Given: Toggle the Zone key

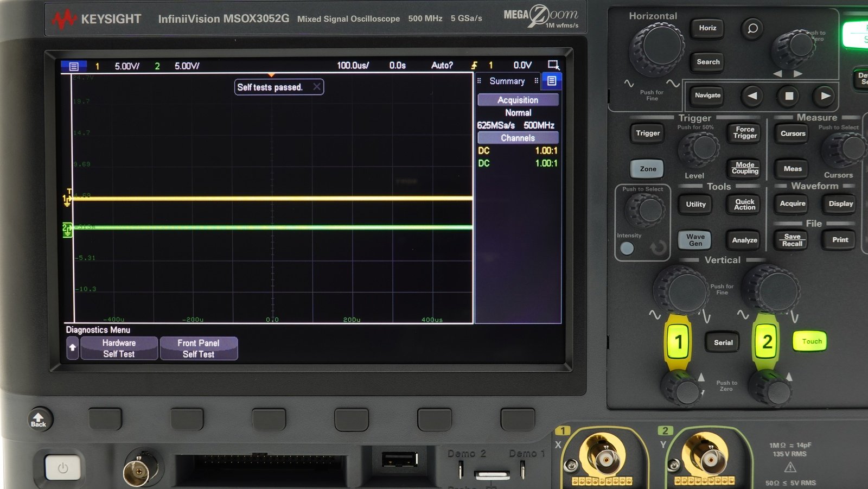Looking at the screenshot, I should click(648, 169).
